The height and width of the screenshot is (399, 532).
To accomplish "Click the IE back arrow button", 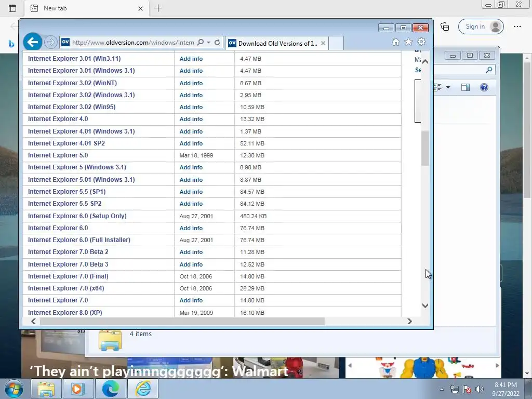I will coord(33,42).
